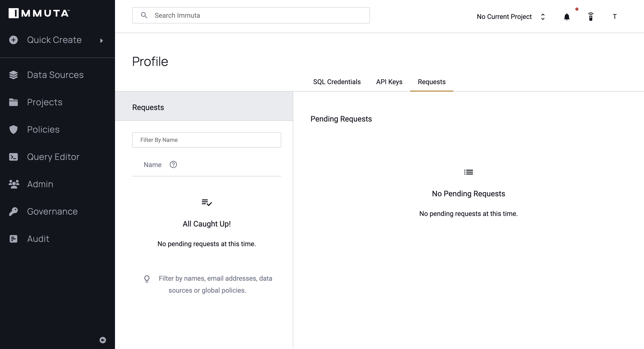Click the Requests panel header

(204, 106)
